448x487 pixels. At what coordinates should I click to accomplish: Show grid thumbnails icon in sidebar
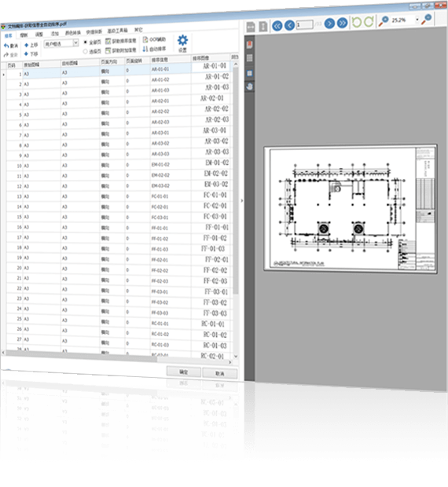[x=249, y=58]
